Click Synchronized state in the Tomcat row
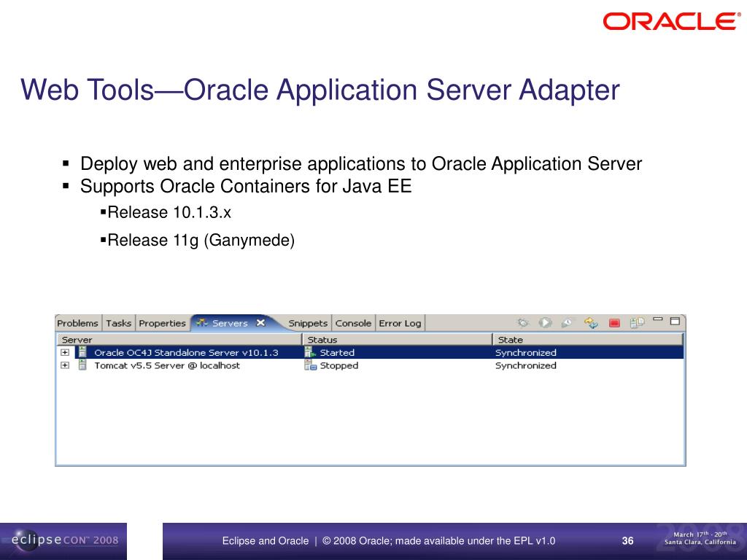The height and width of the screenshot is (560, 747). (525, 365)
